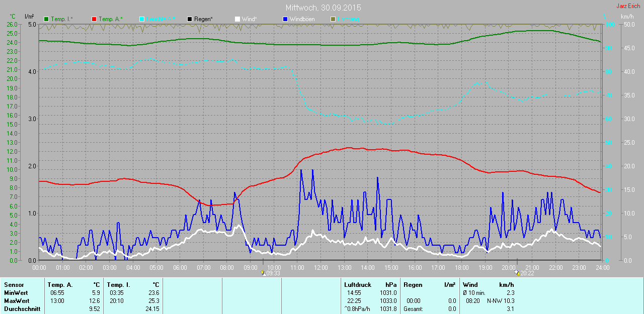Click the sunrise marker icon at 09:33
The width and height of the screenshot is (644, 314).
[x=264, y=273]
